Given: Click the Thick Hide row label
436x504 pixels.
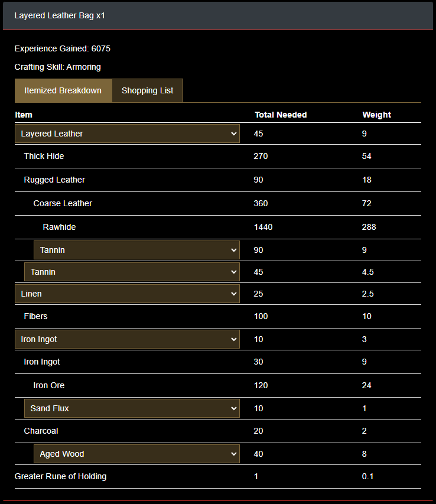Looking at the screenshot, I should pos(44,156).
